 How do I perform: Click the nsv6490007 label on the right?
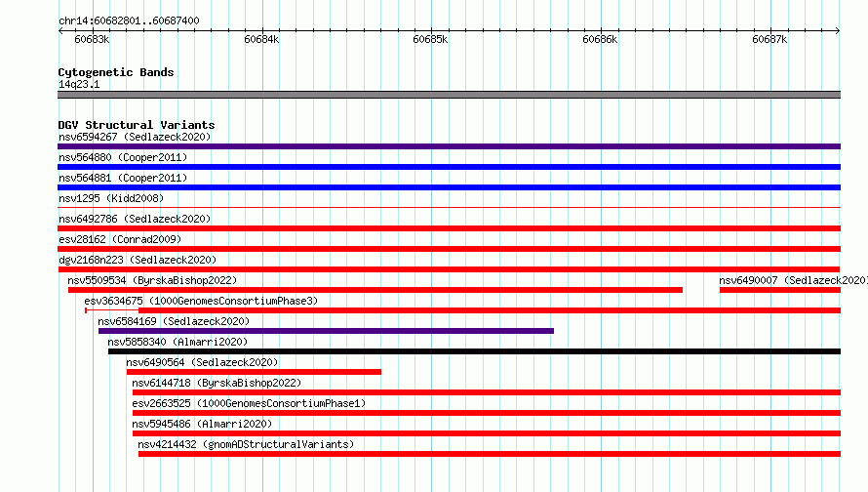point(793,280)
